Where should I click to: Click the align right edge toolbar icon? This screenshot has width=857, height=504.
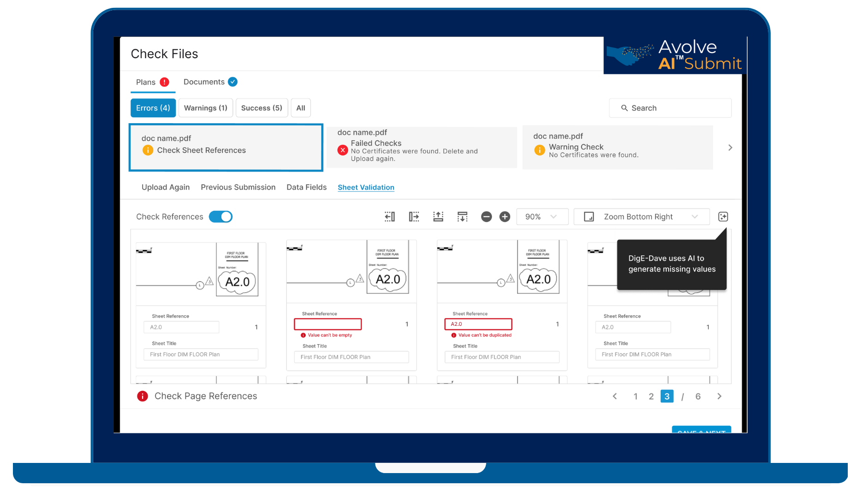(x=414, y=217)
